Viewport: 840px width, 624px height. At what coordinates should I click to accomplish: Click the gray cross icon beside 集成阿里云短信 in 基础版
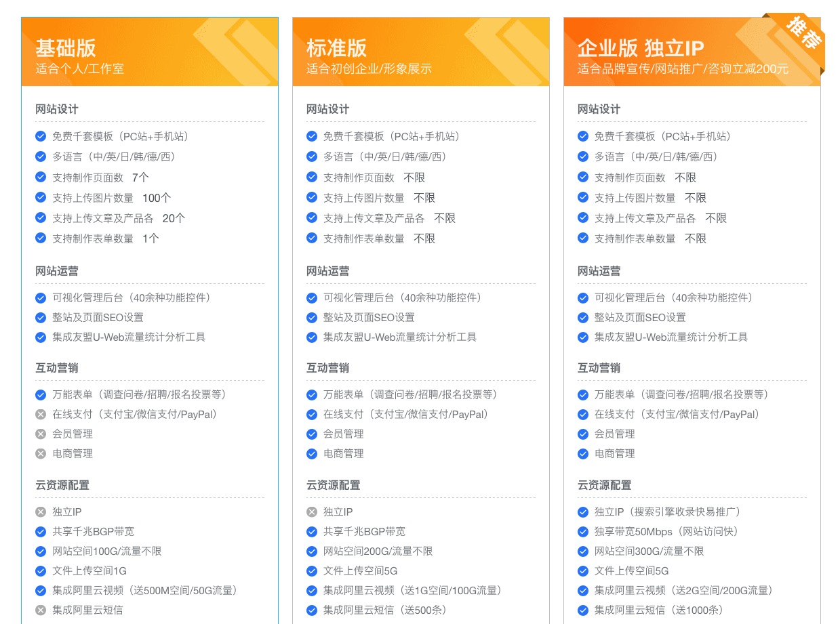[x=41, y=610]
